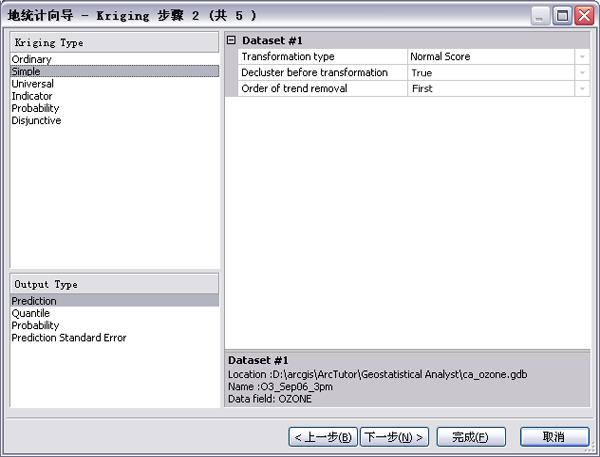Image resolution: width=600 pixels, height=457 pixels.
Task: Click the 完成 (Finish) button
Action: [x=470, y=437]
